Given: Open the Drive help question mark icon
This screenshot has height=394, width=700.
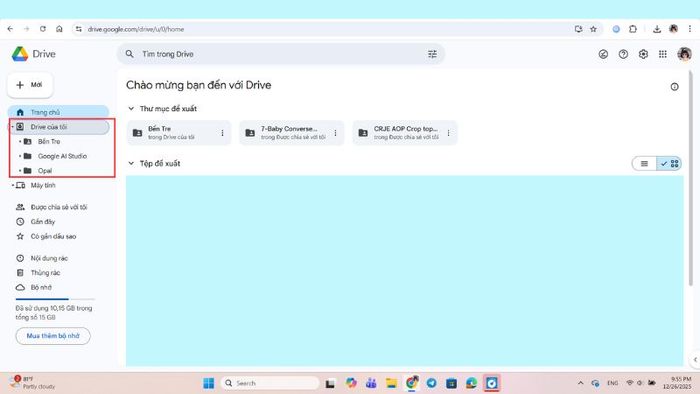Looking at the screenshot, I should pos(623,54).
